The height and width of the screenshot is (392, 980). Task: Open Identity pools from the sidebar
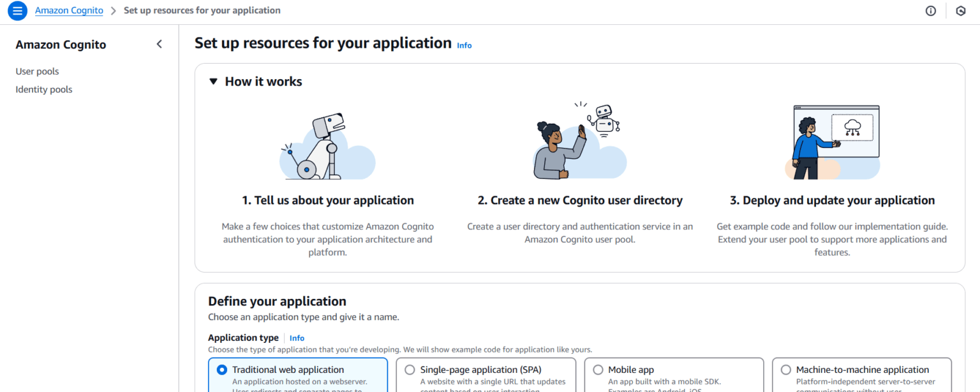[x=43, y=89]
